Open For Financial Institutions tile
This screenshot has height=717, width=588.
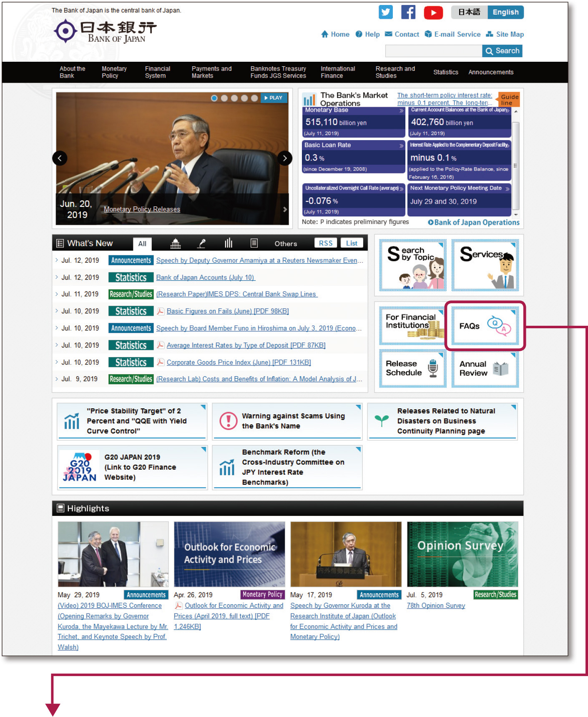[x=413, y=326]
